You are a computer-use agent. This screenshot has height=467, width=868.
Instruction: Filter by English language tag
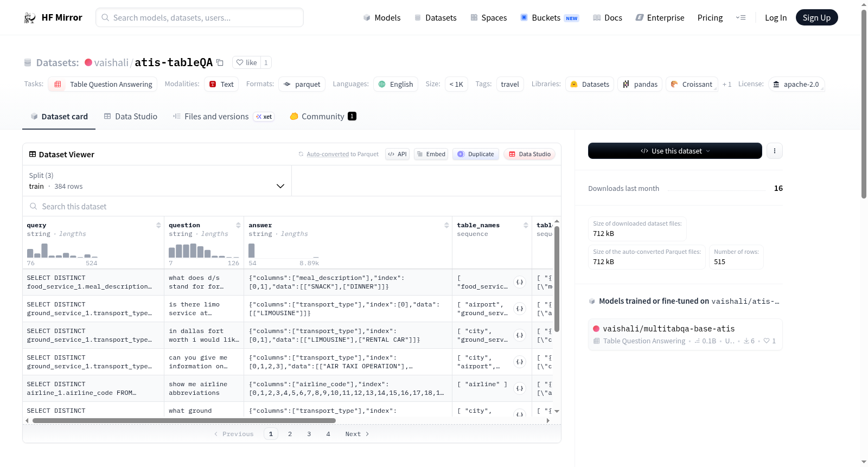(x=395, y=84)
